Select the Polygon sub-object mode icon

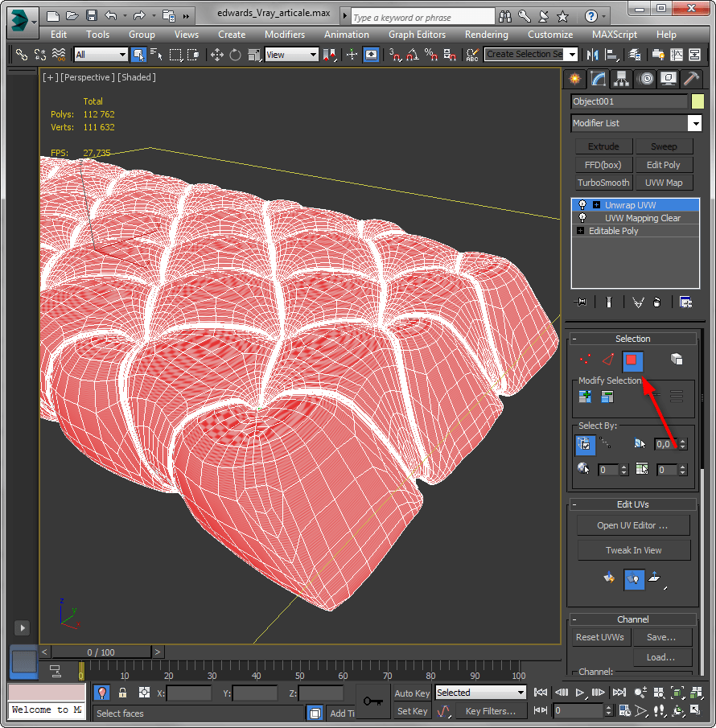coord(633,360)
